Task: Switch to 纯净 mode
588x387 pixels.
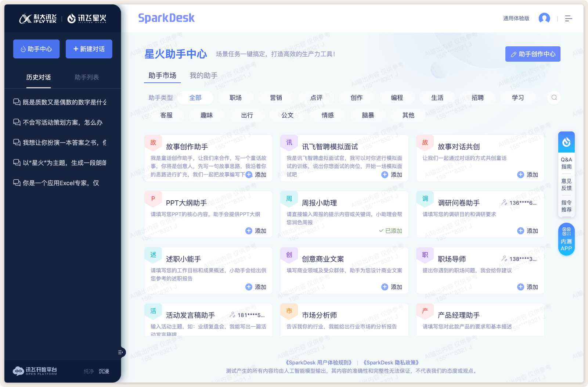Action: click(88, 371)
